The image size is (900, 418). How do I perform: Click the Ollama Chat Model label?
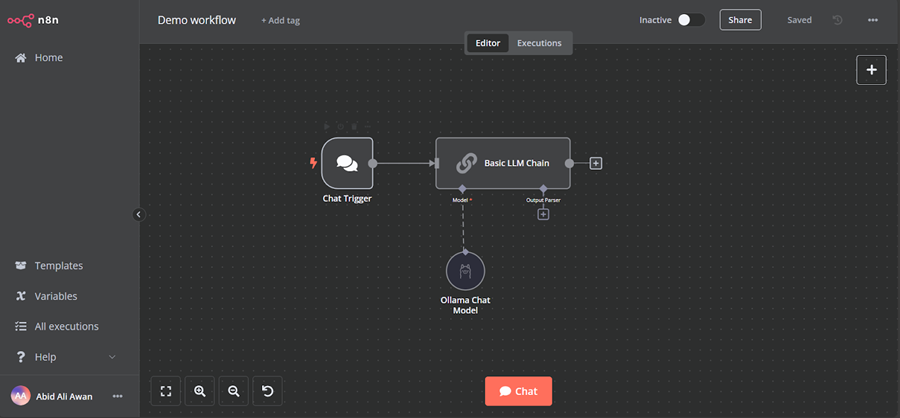(x=465, y=305)
